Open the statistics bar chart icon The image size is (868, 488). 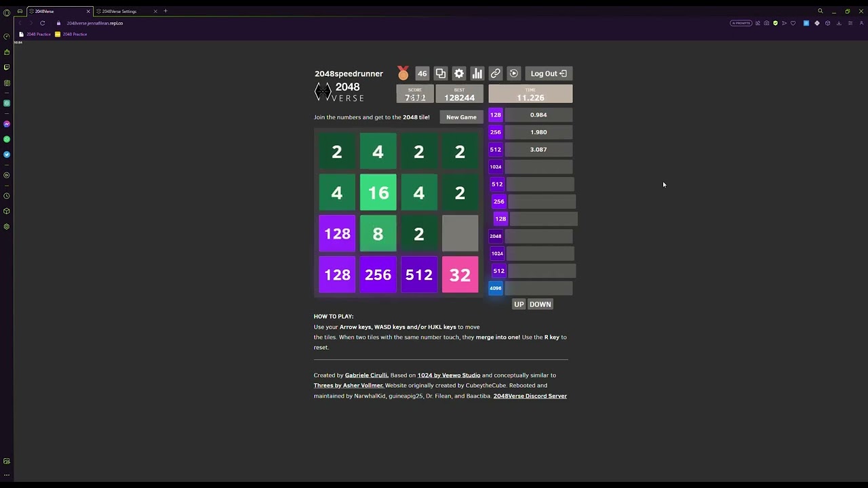pyautogui.click(x=477, y=73)
